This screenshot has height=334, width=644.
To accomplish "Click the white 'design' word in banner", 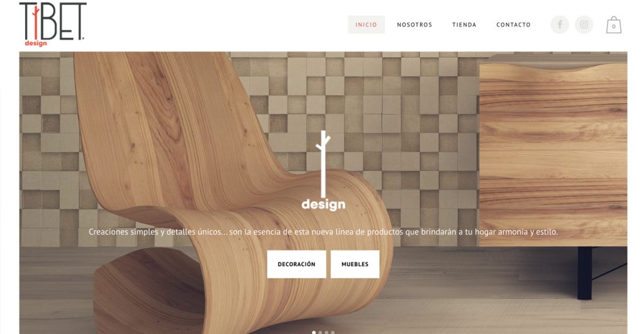I will 323,204.
